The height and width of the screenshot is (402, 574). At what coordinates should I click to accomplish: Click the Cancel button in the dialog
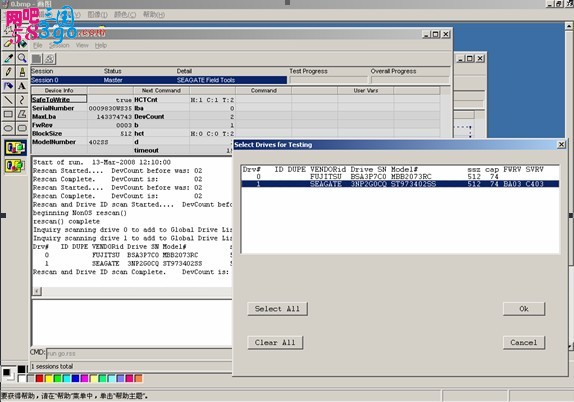point(524,342)
